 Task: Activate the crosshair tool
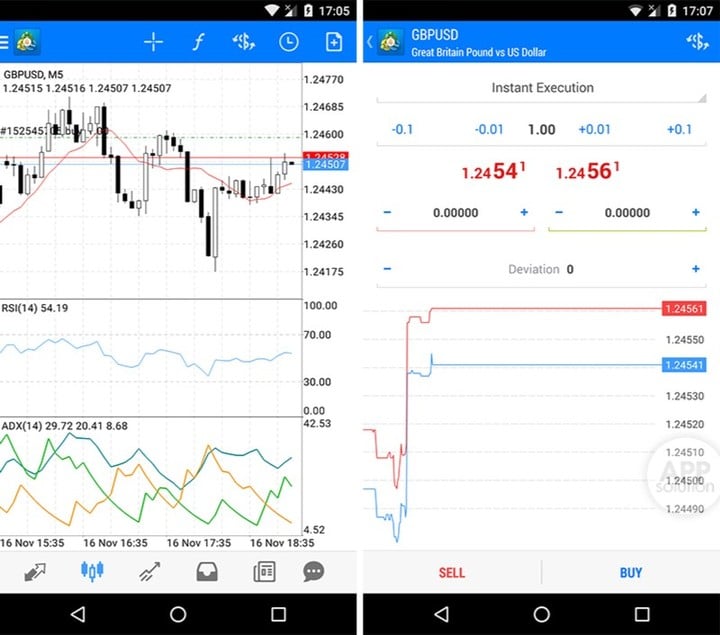(153, 42)
